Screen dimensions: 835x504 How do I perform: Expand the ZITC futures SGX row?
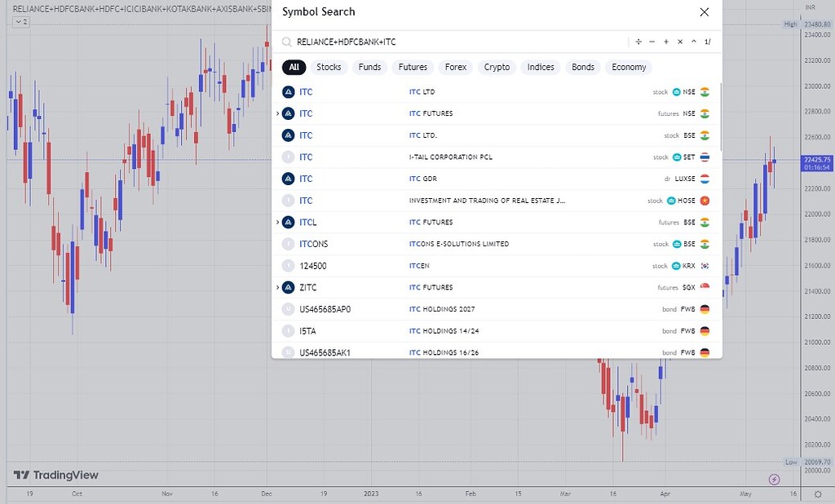point(277,287)
